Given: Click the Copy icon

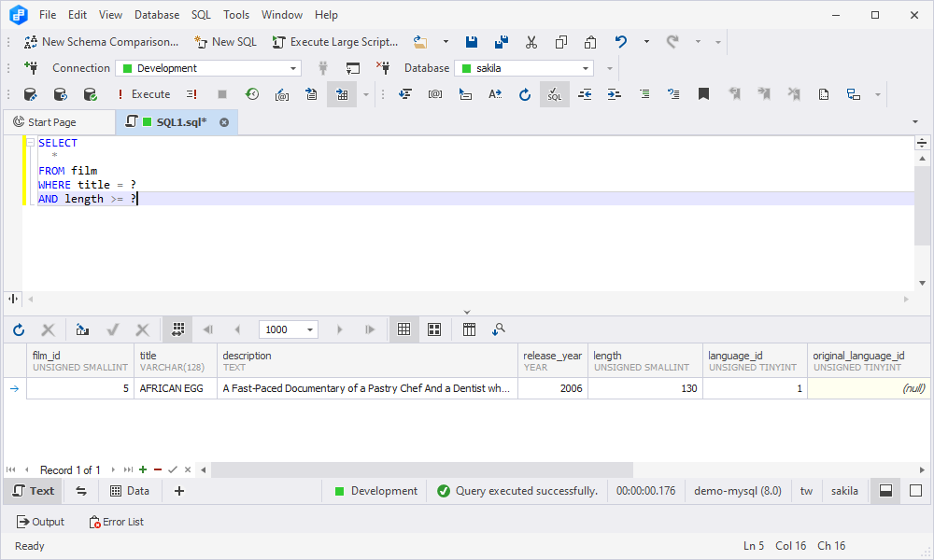Looking at the screenshot, I should 560,42.
